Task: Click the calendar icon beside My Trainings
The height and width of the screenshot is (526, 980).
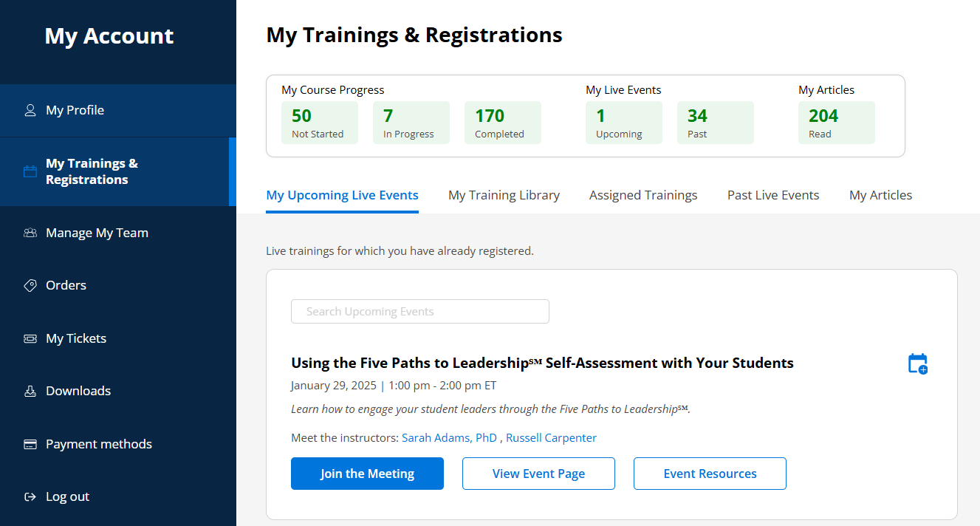Action: coord(30,171)
